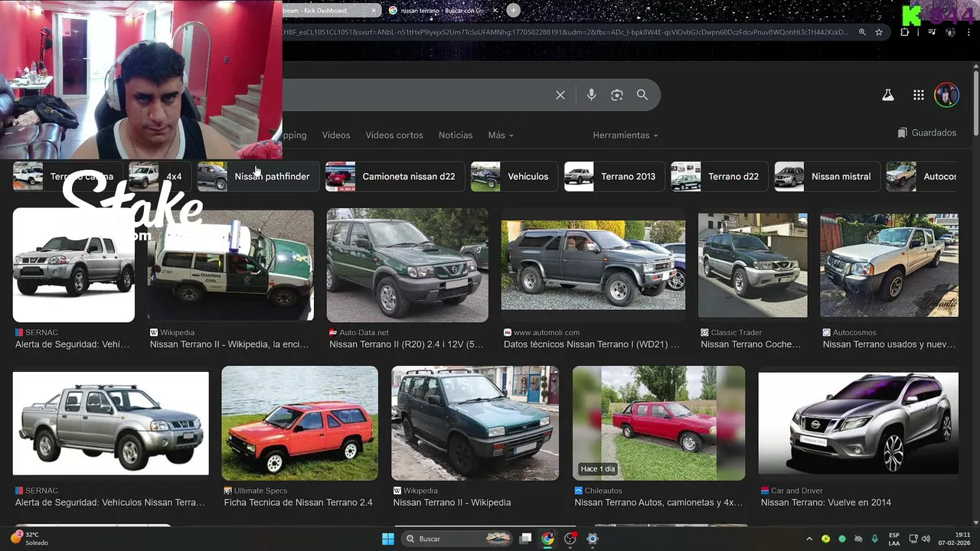Open the gray Terrano I automoli.com image

click(593, 265)
